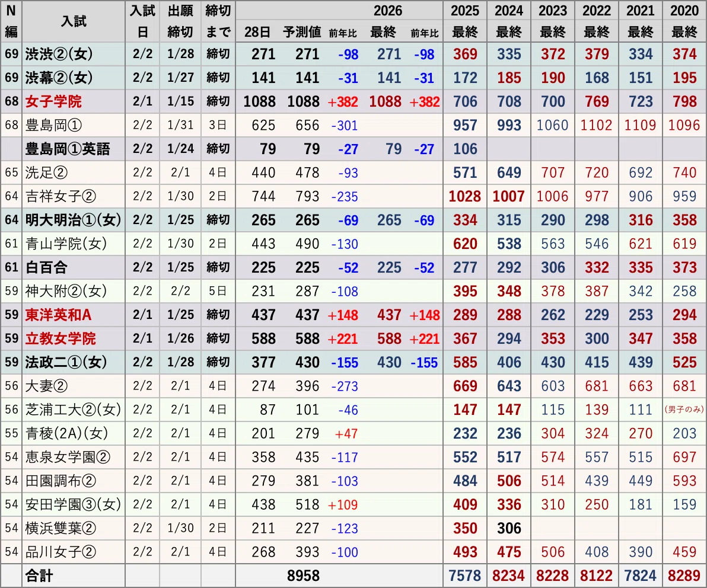The image size is (707, 588).
Task: Select 安田学園③'s 前年比 value +109
Action: (343, 504)
